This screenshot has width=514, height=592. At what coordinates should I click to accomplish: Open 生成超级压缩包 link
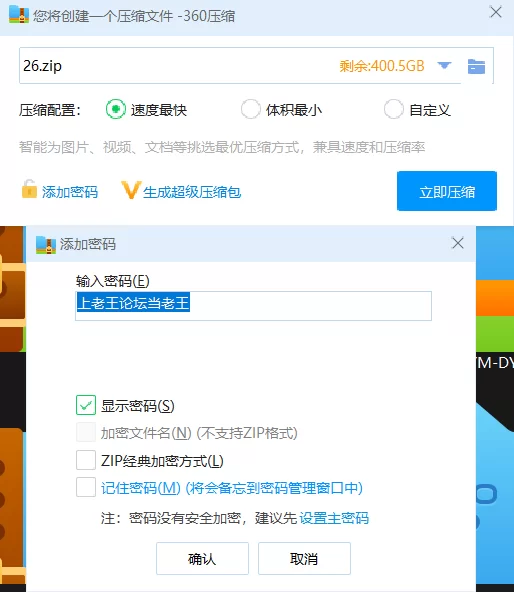(192, 192)
